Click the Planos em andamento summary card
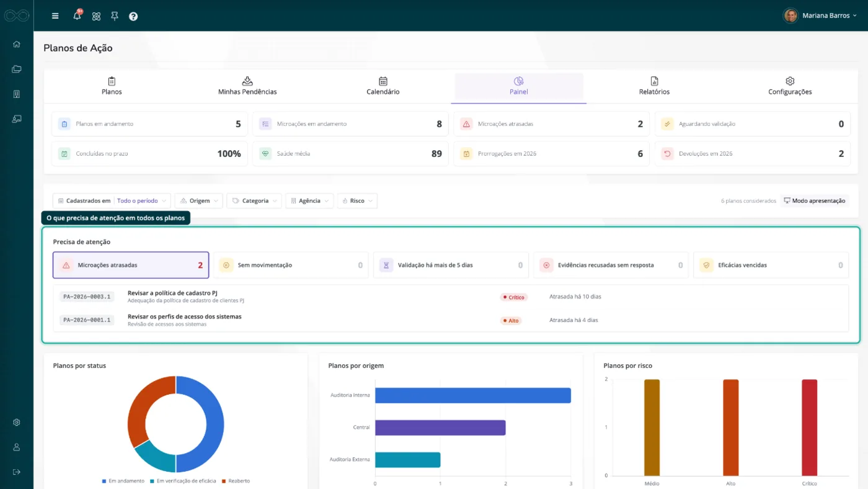This screenshot has width=868, height=489. click(149, 124)
